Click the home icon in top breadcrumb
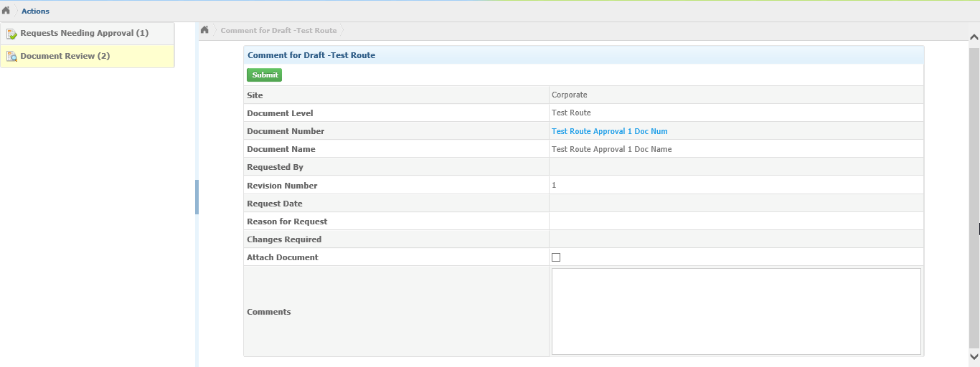The width and height of the screenshot is (980, 367). tap(6, 11)
